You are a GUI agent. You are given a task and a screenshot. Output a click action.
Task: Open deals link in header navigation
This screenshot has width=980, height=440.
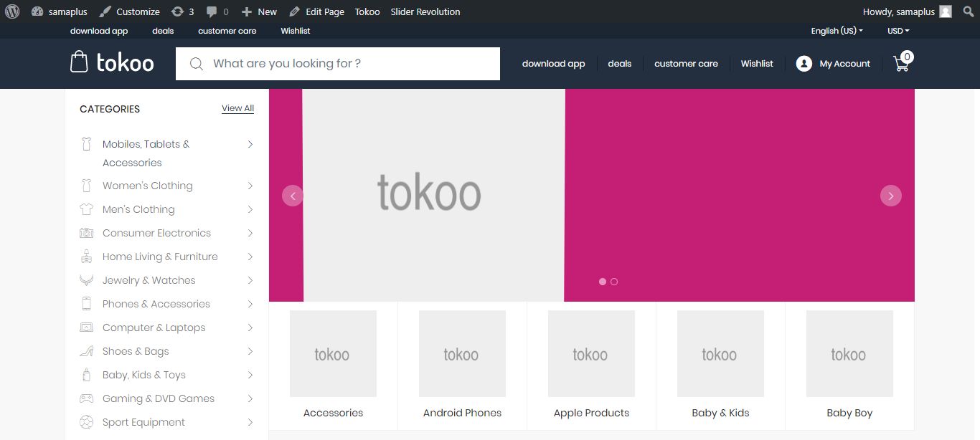coord(620,64)
